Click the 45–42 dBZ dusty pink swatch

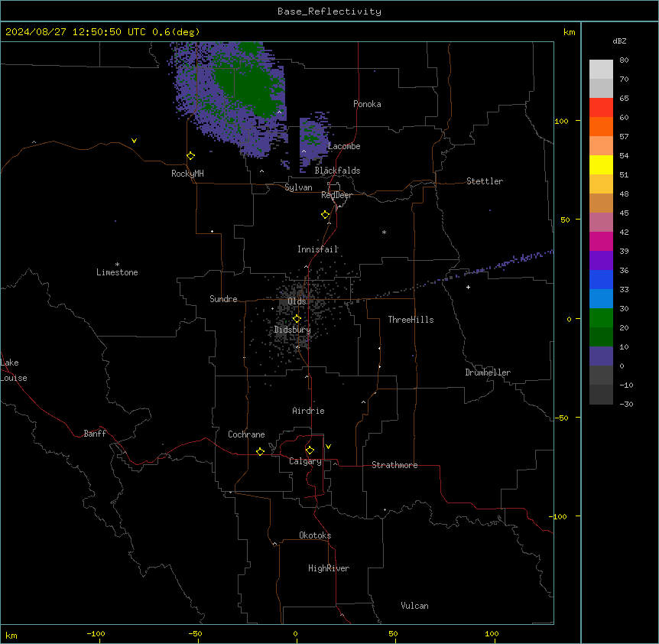(601, 223)
